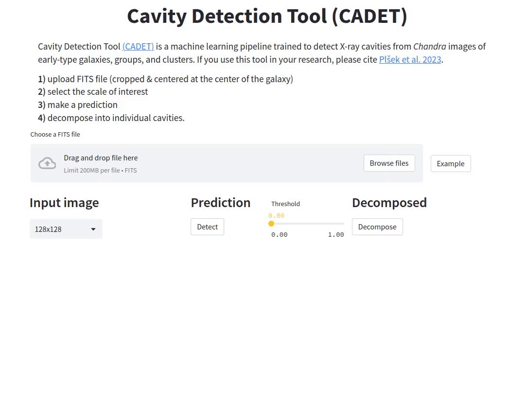
Task: Select the Input image heading
Action: click(x=64, y=203)
